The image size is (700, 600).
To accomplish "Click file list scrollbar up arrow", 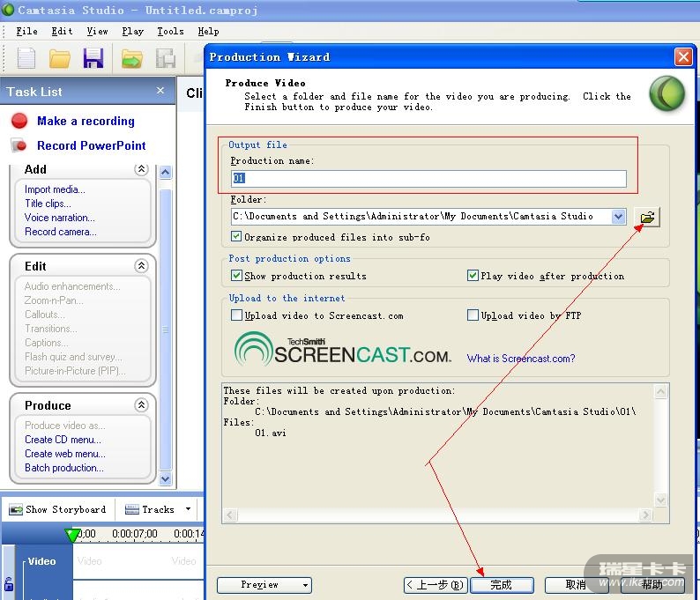I will pyautogui.click(x=660, y=392).
